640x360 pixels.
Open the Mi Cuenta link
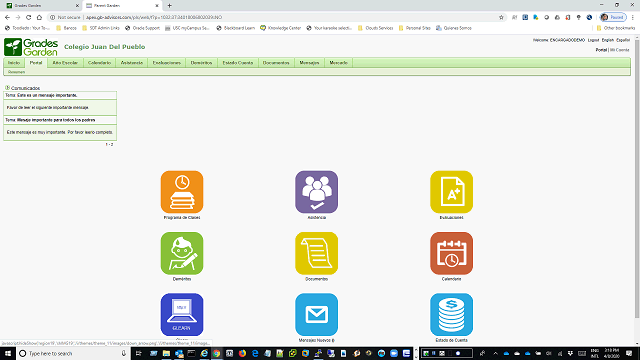click(620, 50)
